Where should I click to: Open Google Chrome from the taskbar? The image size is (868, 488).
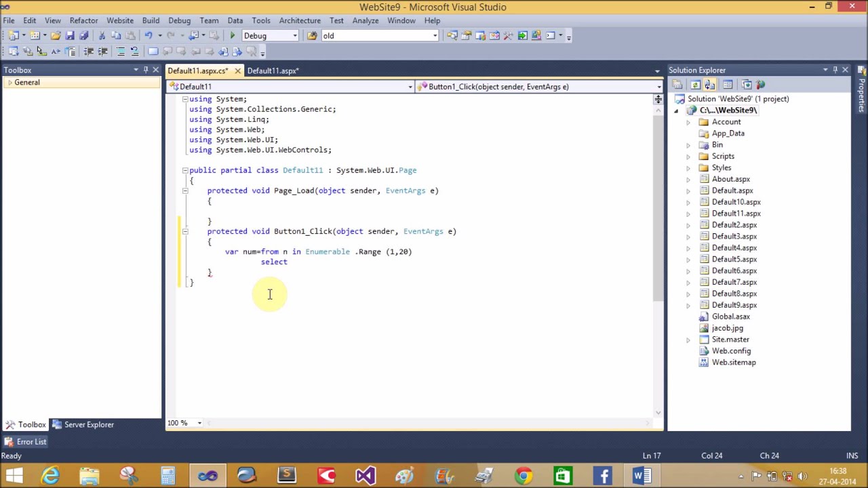click(523, 475)
